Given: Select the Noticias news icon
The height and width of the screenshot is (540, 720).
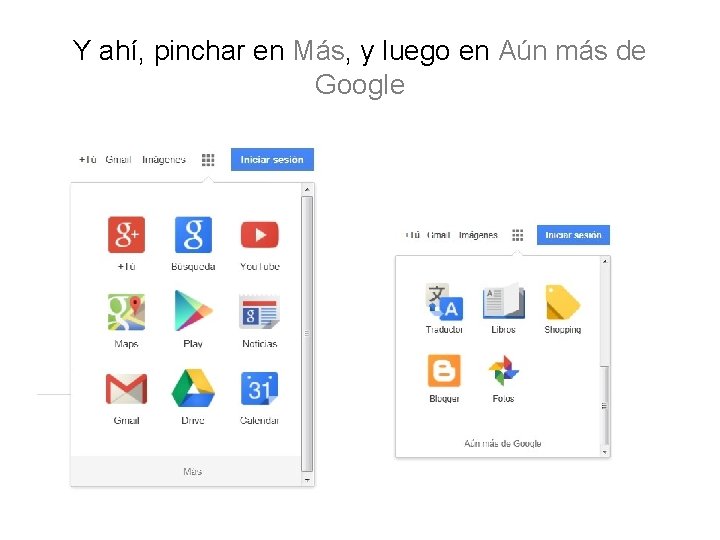Looking at the screenshot, I should [259, 312].
